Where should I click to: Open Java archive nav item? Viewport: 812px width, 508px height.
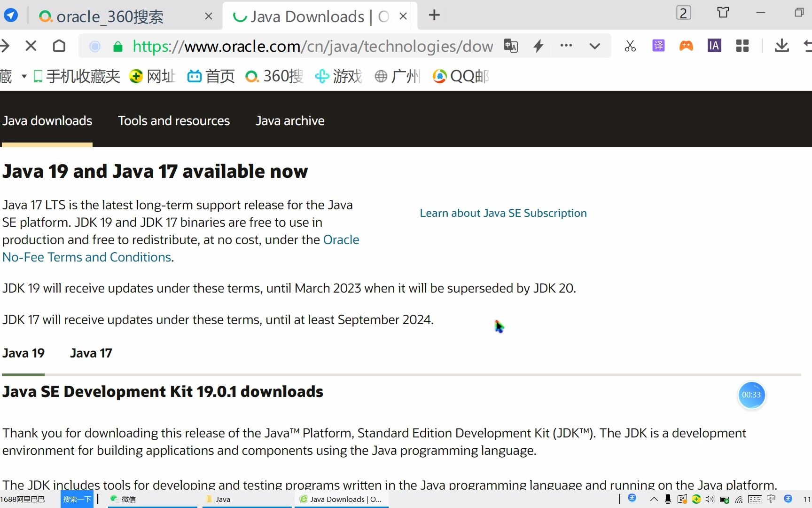290,121
